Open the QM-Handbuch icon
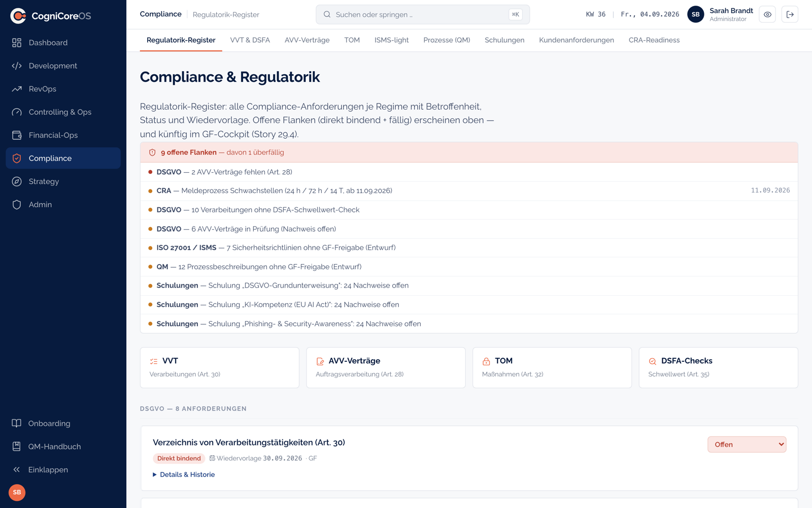 [x=17, y=447]
